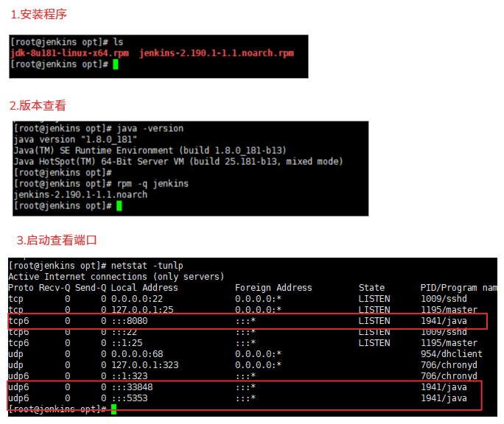Click the green cursor in first terminal
Screen dimensions: 504x424
coord(116,64)
